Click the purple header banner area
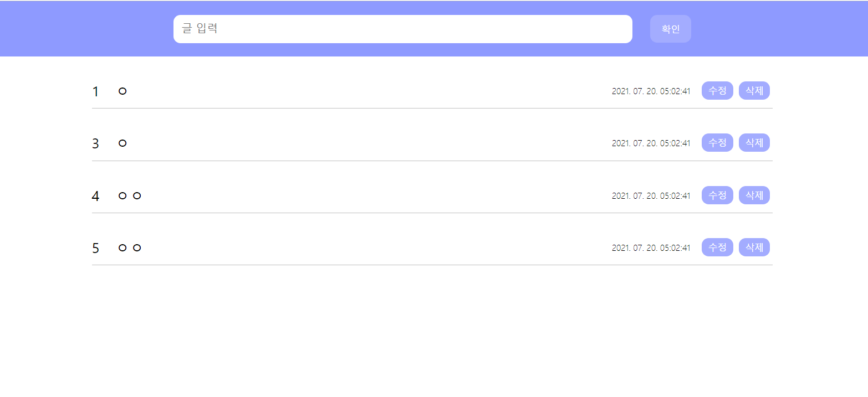The image size is (868, 397). point(83,29)
